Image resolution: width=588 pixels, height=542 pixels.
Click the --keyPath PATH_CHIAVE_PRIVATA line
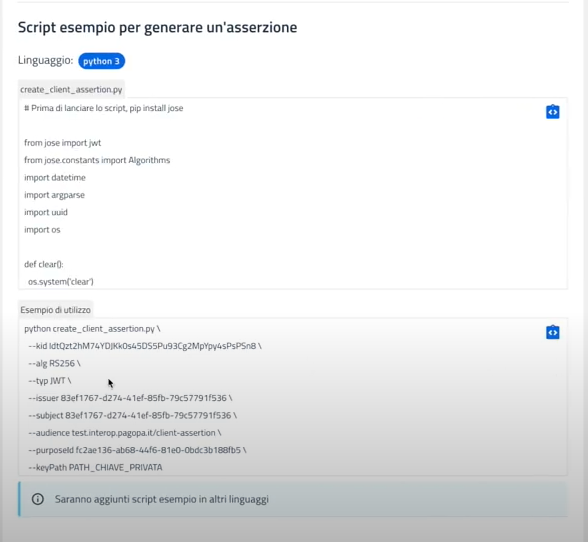click(x=95, y=467)
